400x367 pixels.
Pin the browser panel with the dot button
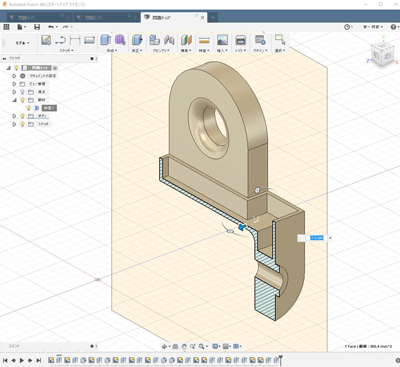[92, 59]
